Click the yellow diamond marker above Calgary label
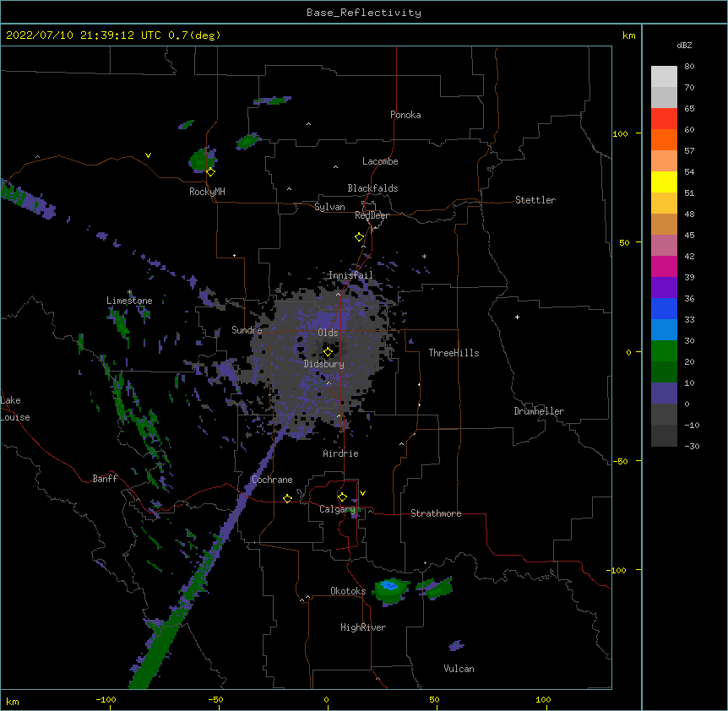728x711 pixels. [x=342, y=497]
